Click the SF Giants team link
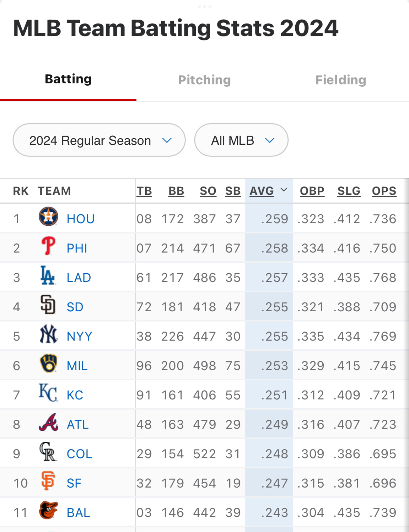Image resolution: width=409 pixels, height=532 pixels. tap(74, 483)
